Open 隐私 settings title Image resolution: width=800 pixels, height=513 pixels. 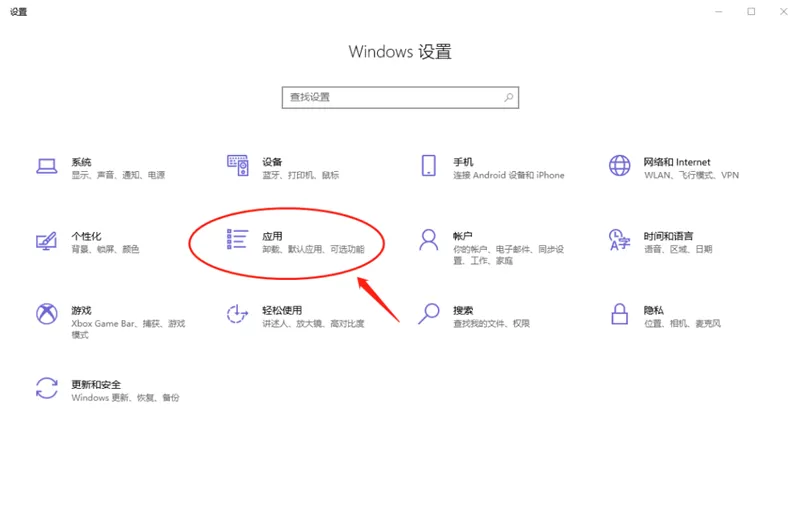click(654, 310)
